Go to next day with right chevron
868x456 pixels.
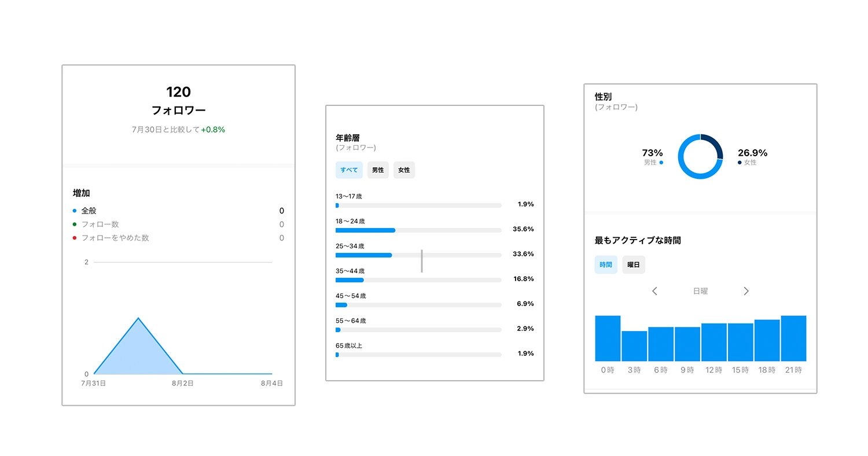(746, 291)
